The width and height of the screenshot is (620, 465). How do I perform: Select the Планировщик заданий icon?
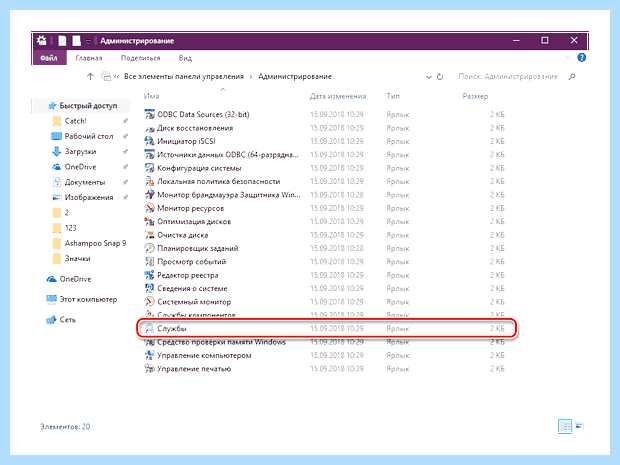click(x=149, y=248)
